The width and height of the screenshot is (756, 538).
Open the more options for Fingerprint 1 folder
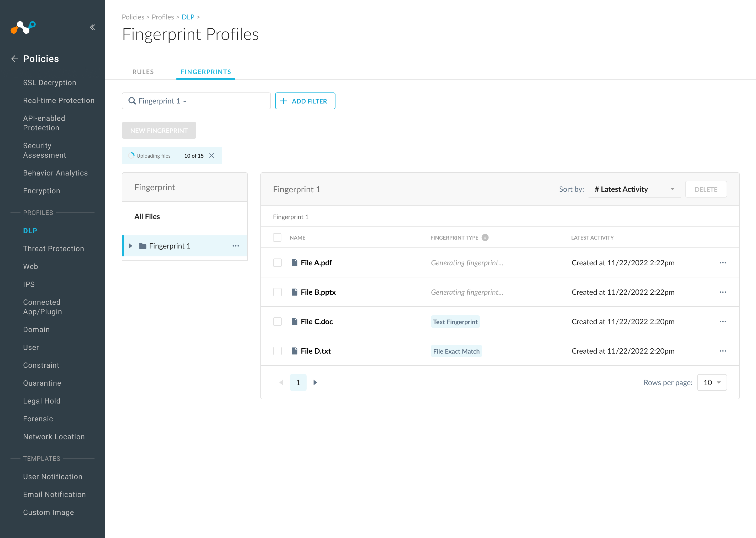click(x=235, y=246)
